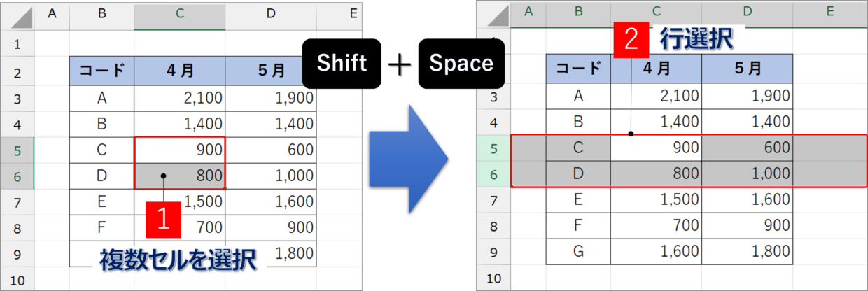Click the select-all corner triangle in left sheet

tap(17, 17)
